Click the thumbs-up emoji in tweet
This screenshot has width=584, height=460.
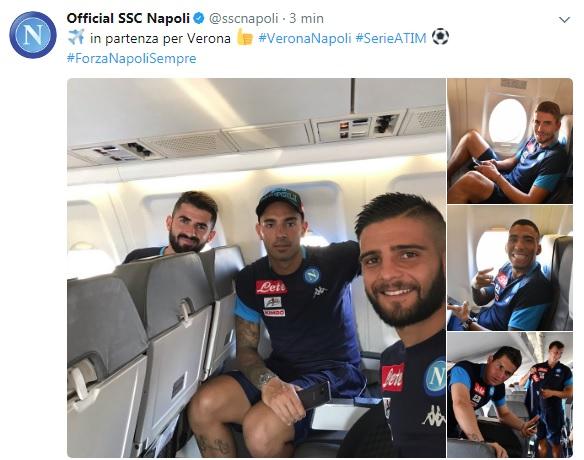pyautogui.click(x=245, y=37)
